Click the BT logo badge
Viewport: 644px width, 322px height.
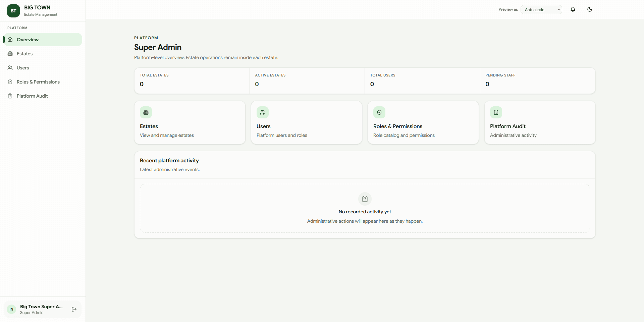tap(13, 11)
